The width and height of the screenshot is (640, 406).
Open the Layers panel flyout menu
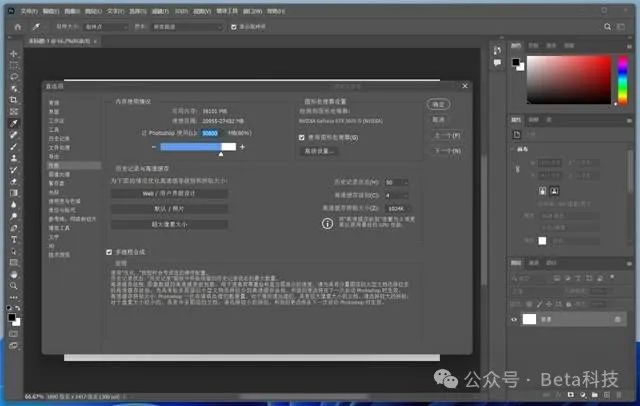pos(629,264)
